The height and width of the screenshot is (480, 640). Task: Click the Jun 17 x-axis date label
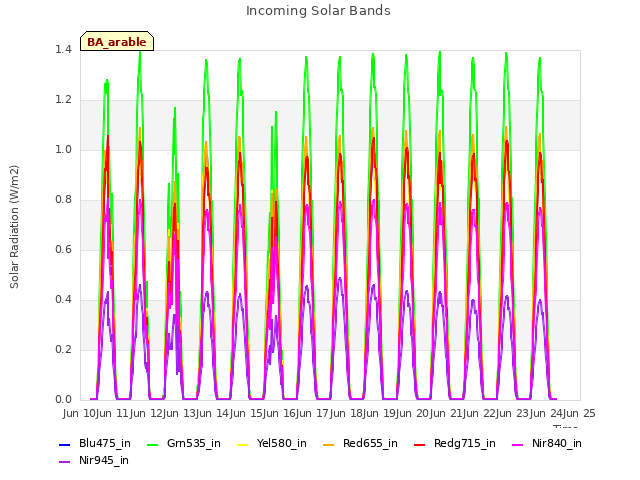coord(313,413)
